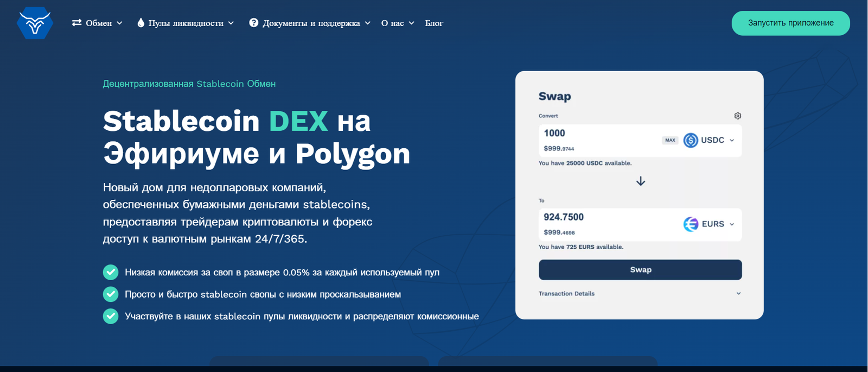Click the down arrow between swap fields
Viewport: 868px width, 372px height.
(x=641, y=181)
